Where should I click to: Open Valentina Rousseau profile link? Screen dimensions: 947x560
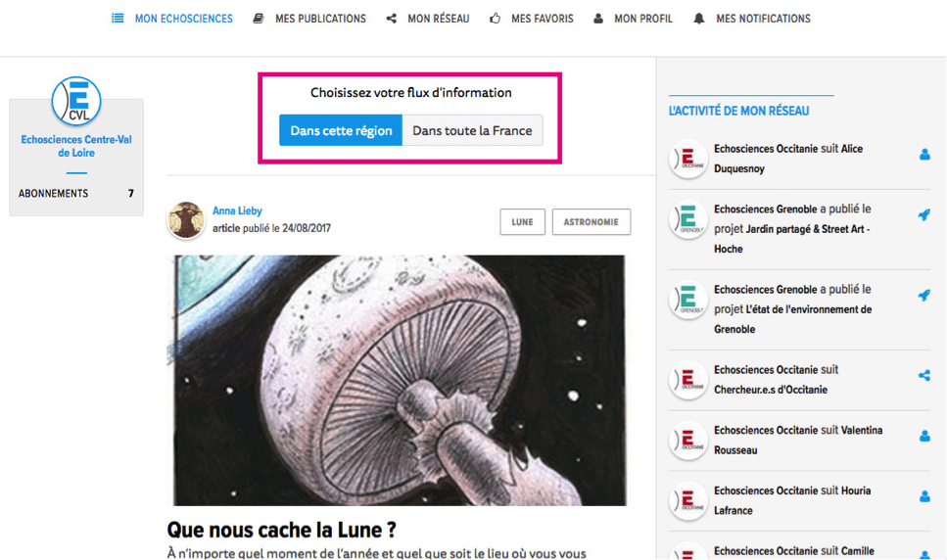pos(798,440)
